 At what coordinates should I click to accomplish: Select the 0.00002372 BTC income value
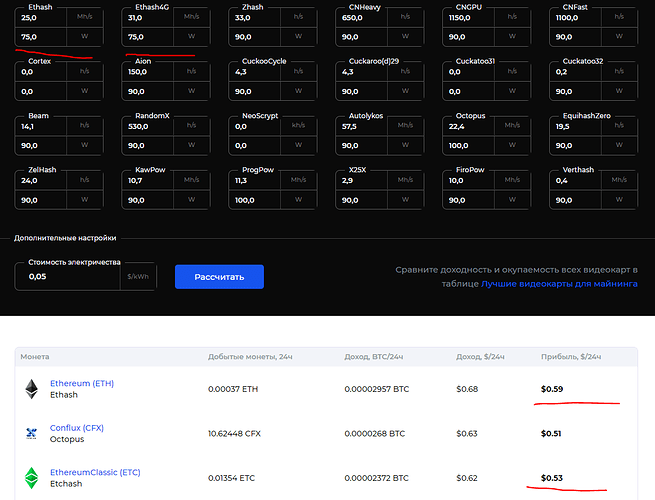(x=376, y=478)
